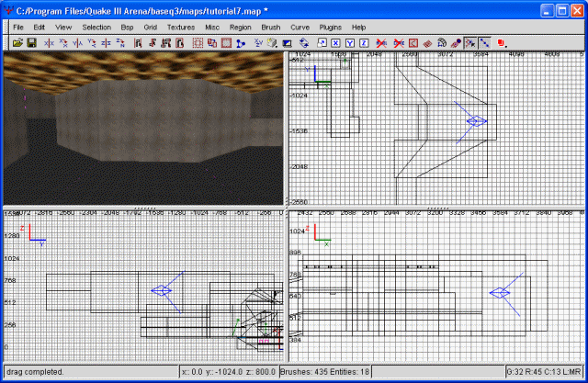Open a map file with the folder icon
588x383 pixels.
[17, 43]
